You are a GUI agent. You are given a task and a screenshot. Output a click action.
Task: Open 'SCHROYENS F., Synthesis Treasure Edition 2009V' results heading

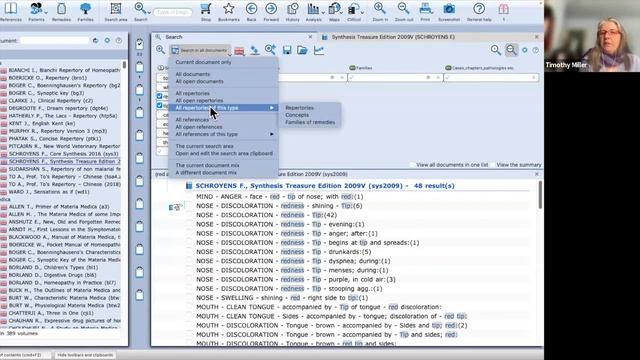(325, 186)
